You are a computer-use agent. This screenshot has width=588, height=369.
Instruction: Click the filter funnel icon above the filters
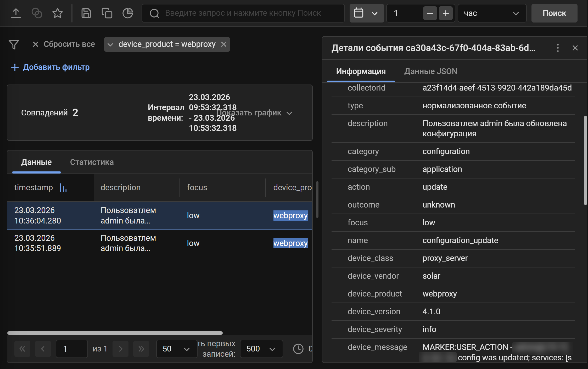tap(14, 44)
